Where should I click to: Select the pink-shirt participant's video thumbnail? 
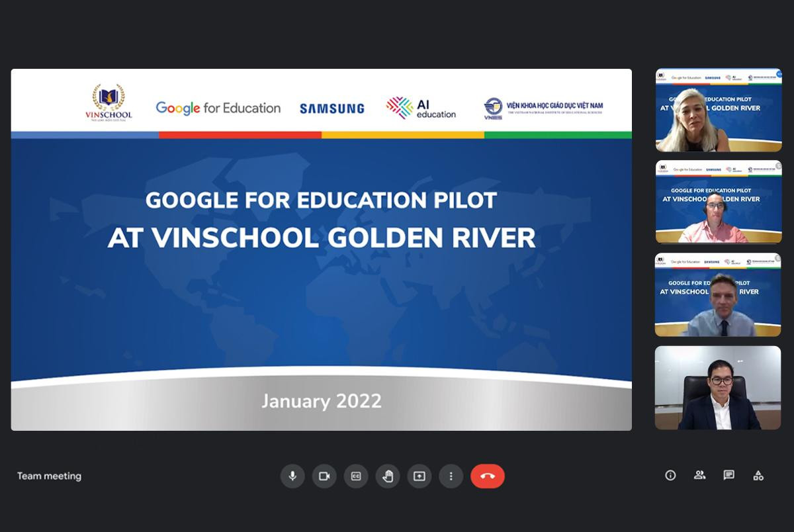point(718,202)
